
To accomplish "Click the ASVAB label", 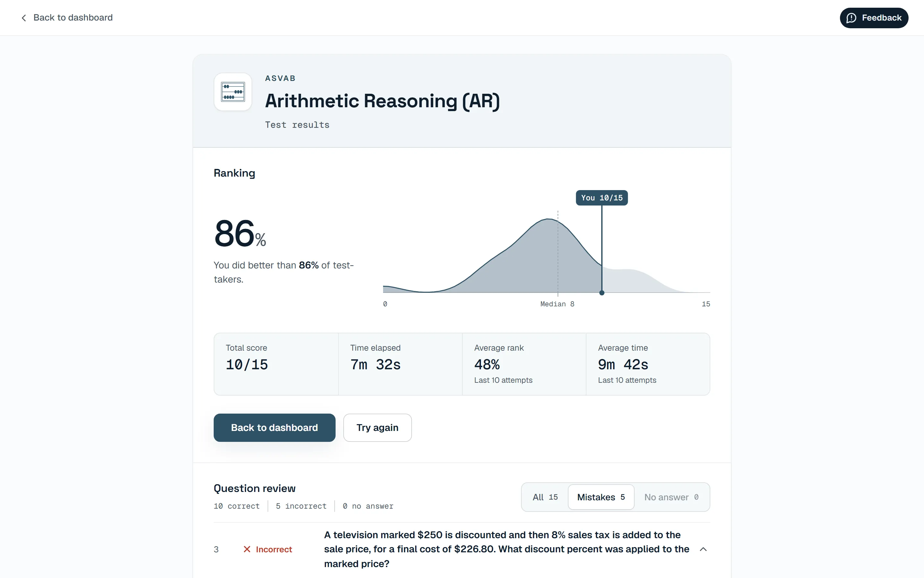I will click(280, 78).
